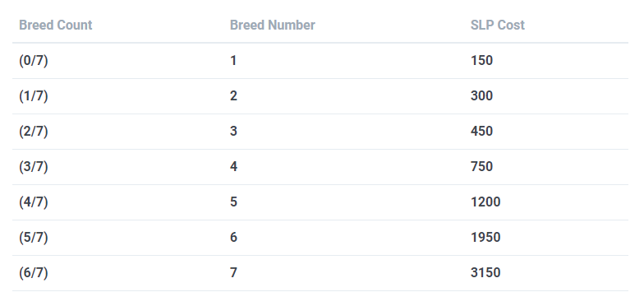Click the 1200 SLP cost value
Viewport: 644px width, 306px height.
coord(485,202)
